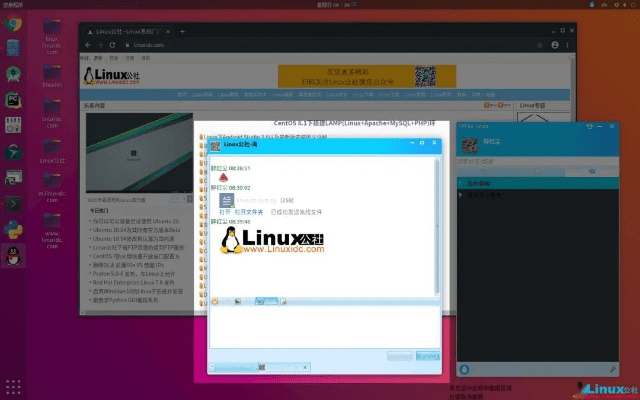Open the Python icon in the dock

(13, 229)
